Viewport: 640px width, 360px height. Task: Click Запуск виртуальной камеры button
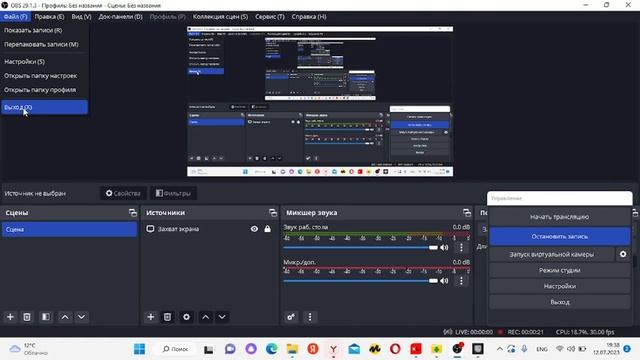(551, 254)
